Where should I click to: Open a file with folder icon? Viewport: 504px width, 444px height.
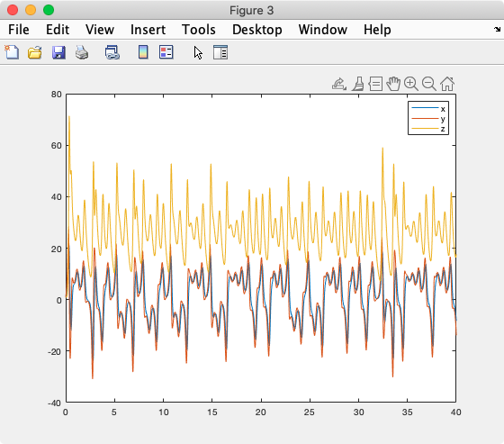point(35,52)
